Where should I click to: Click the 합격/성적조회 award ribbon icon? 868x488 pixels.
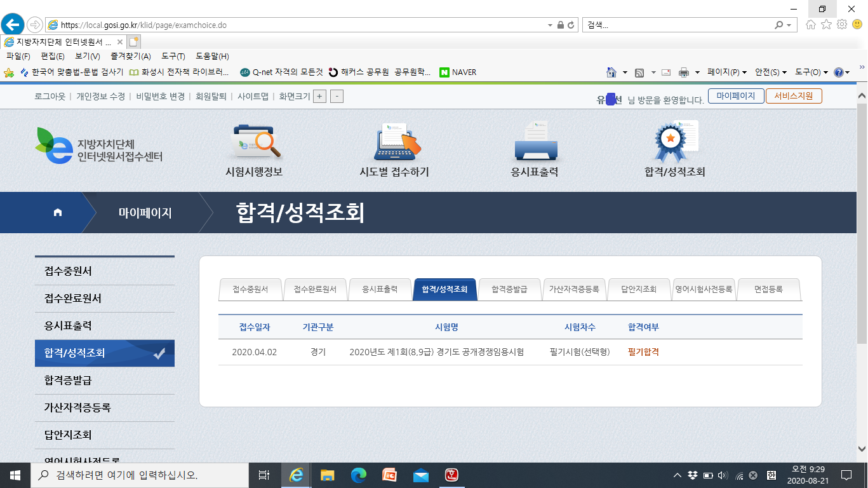click(674, 141)
